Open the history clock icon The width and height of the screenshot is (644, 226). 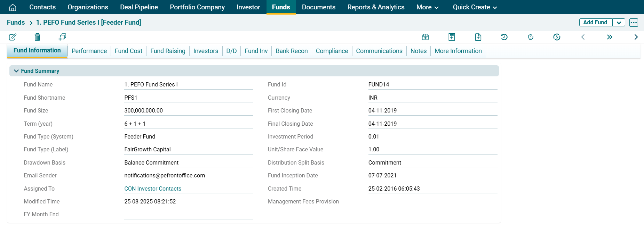point(504,37)
